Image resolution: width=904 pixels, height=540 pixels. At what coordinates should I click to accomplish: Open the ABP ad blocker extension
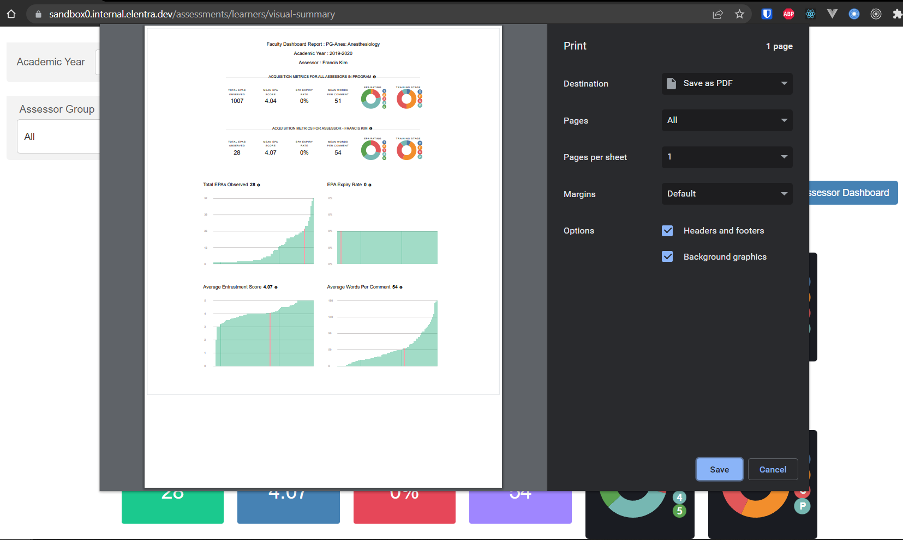[x=787, y=14]
